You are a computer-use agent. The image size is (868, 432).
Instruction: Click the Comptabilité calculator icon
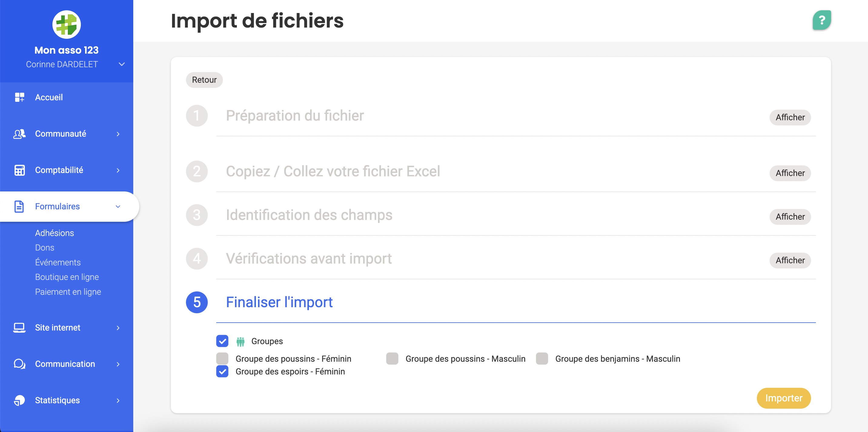tap(20, 170)
